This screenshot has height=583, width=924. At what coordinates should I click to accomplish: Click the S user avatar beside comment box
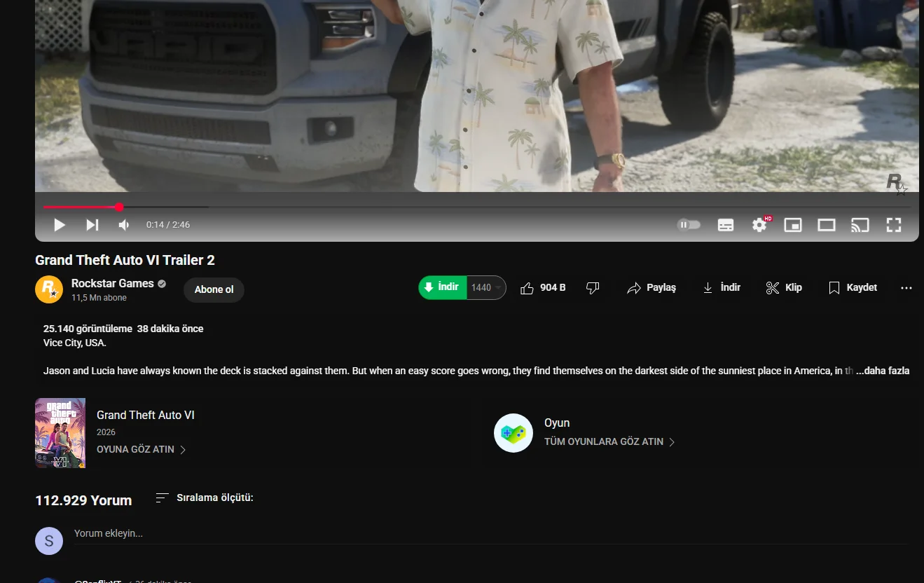click(x=49, y=541)
